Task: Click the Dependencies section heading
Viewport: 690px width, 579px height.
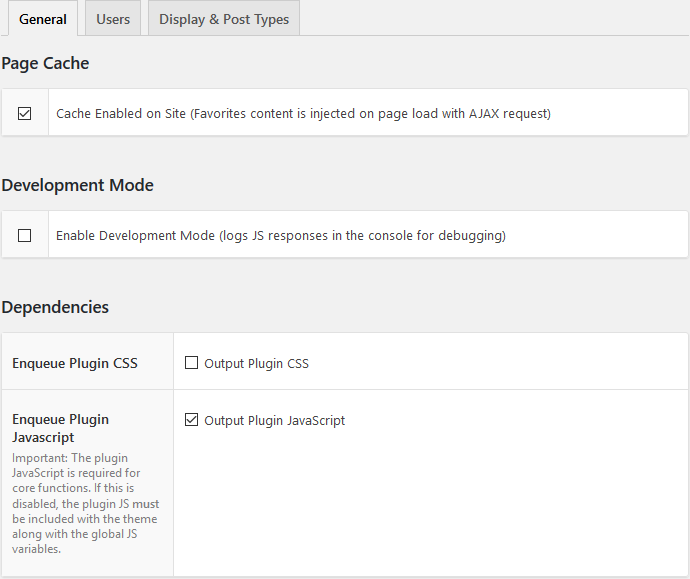Action: click(x=55, y=307)
